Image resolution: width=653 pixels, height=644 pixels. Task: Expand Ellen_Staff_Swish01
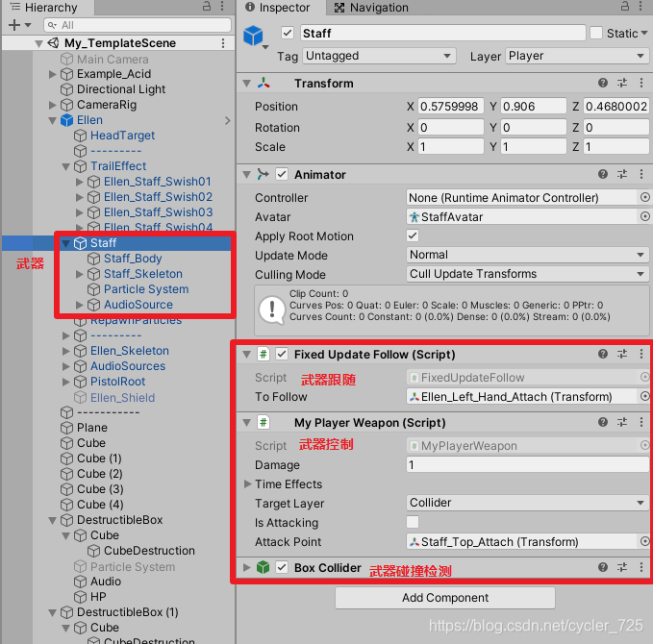click(80, 182)
